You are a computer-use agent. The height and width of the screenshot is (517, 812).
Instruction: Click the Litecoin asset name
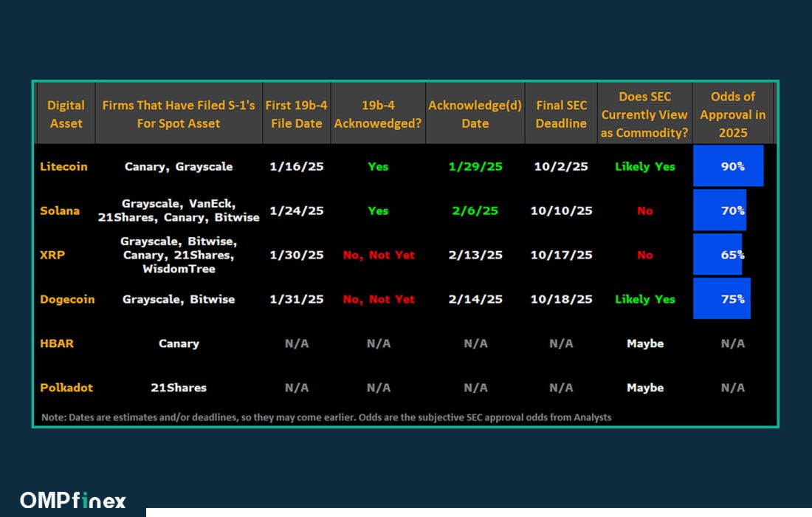63,166
